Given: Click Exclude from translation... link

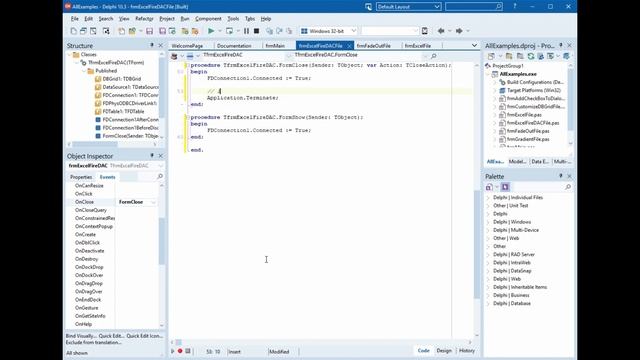Looking at the screenshot, I should (x=93, y=342).
